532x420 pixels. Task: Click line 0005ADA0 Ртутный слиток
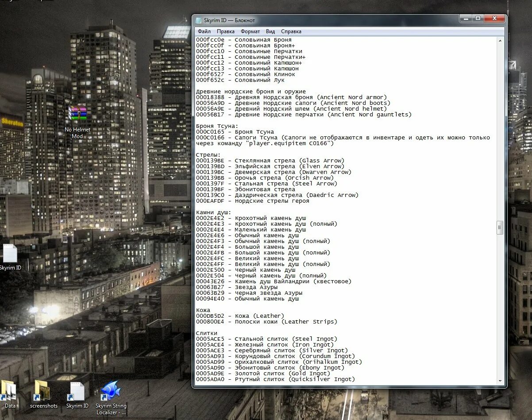pos(276,379)
